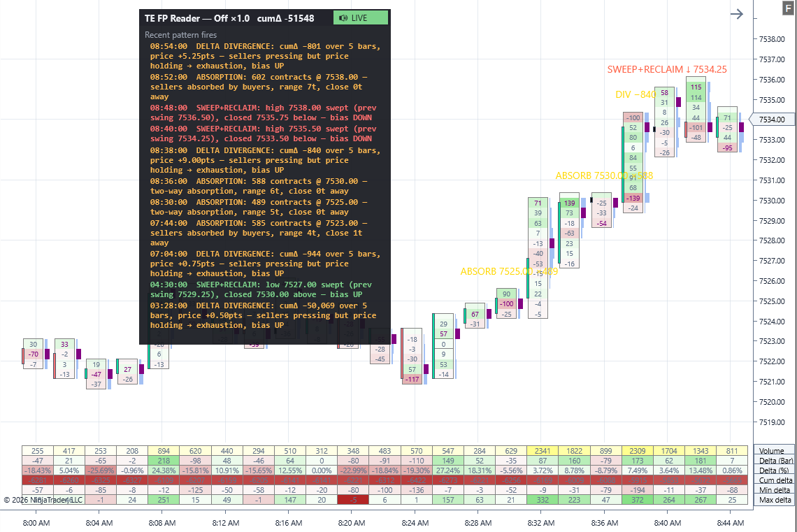Select the 372 max delta cell
Viewport: 797px width, 532px height.
(x=637, y=500)
